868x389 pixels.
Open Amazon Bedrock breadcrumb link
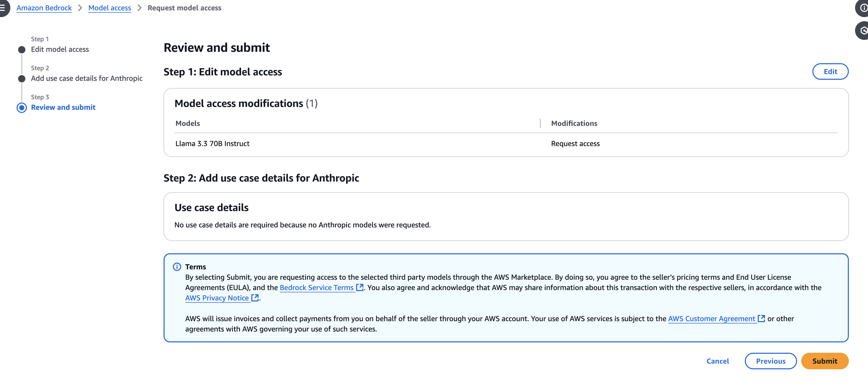tap(44, 8)
